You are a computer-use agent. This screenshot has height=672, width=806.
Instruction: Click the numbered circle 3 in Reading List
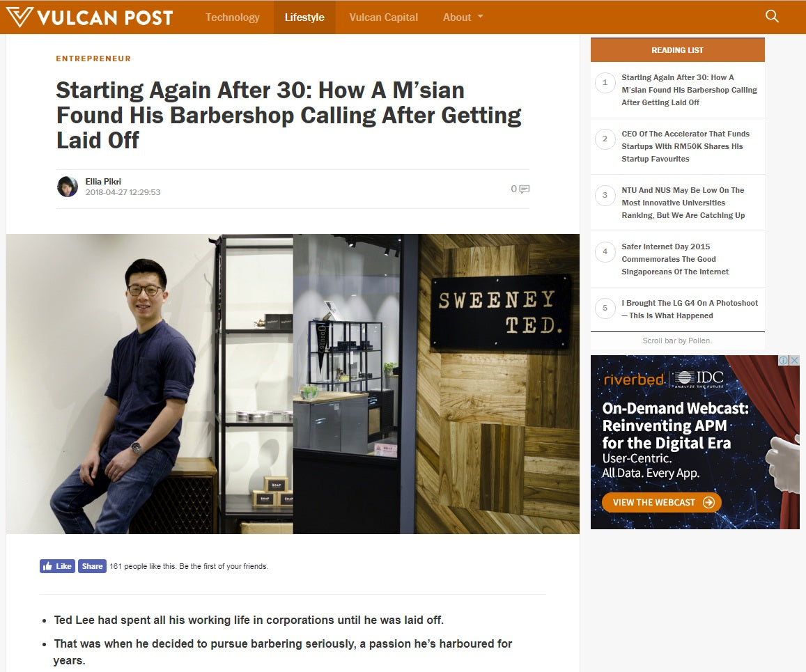(605, 196)
